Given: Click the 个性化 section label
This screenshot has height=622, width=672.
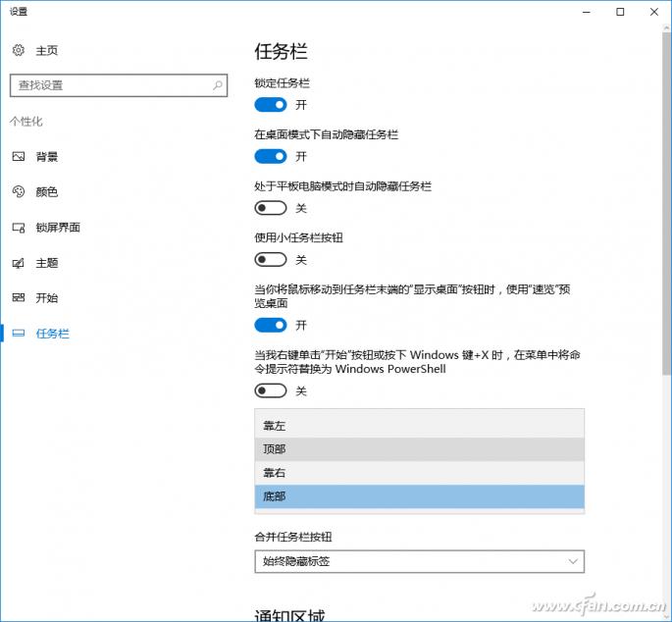Looking at the screenshot, I should [x=26, y=122].
